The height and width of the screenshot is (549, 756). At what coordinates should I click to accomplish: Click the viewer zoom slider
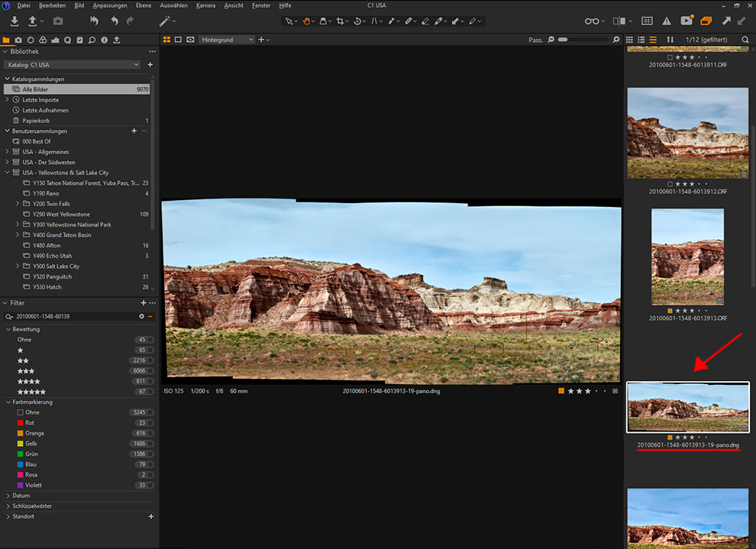[583, 40]
